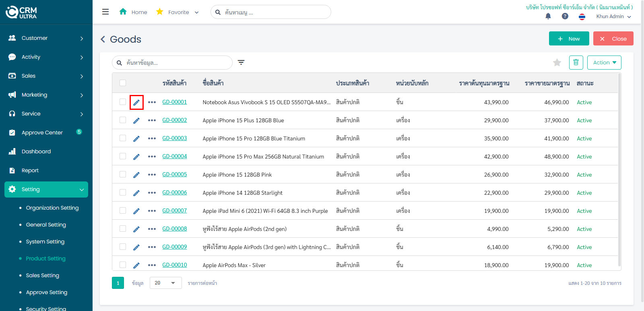Image resolution: width=644 pixels, height=311 pixels.
Task: Select Product Setting submenu
Action: click(x=45, y=258)
